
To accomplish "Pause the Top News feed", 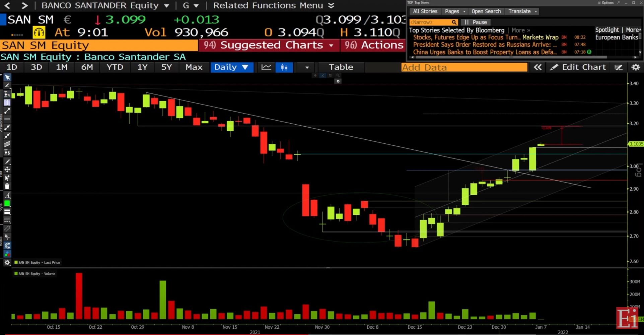I will pyautogui.click(x=476, y=22).
